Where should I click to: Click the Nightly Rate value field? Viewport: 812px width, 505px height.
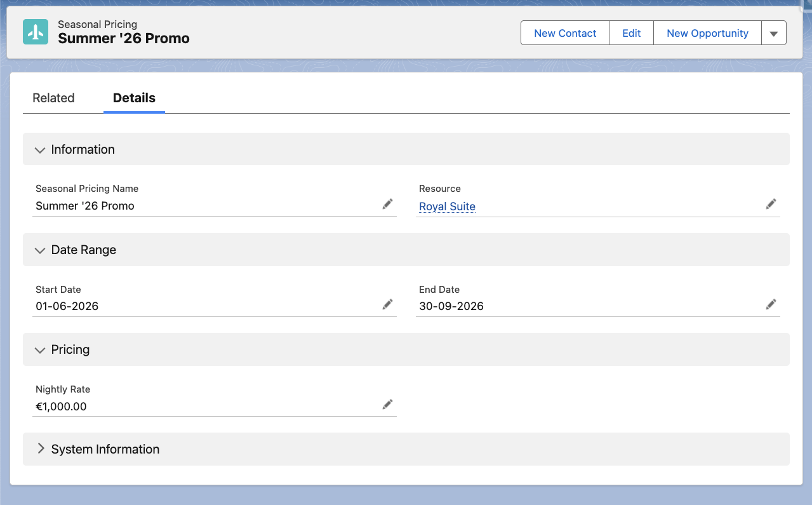pyautogui.click(x=61, y=406)
